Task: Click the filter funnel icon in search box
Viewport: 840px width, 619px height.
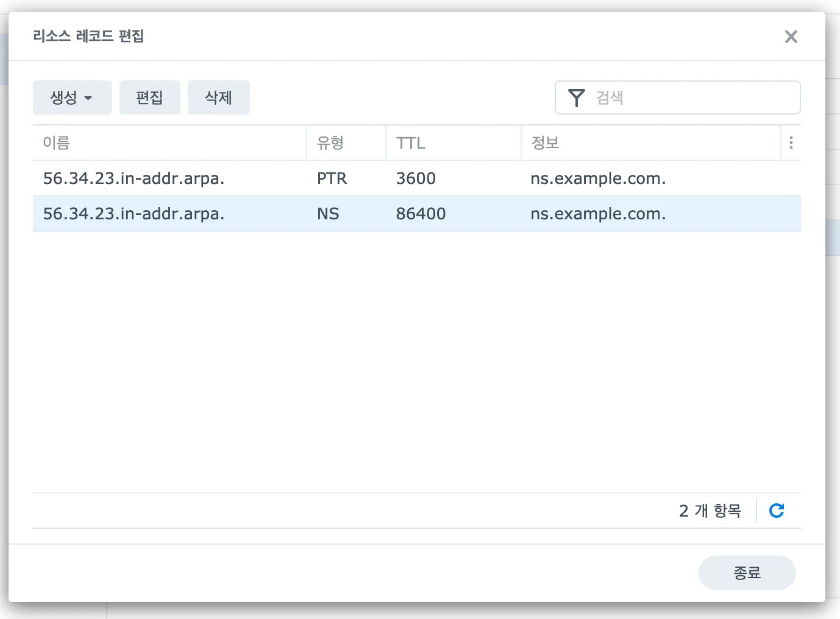Action: pyautogui.click(x=576, y=97)
